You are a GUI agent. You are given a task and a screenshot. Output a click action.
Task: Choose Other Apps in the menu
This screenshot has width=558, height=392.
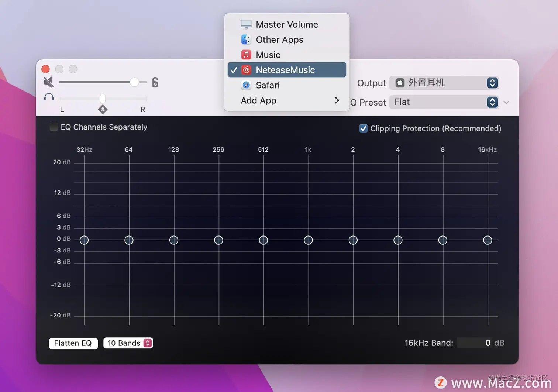click(x=287, y=39)
